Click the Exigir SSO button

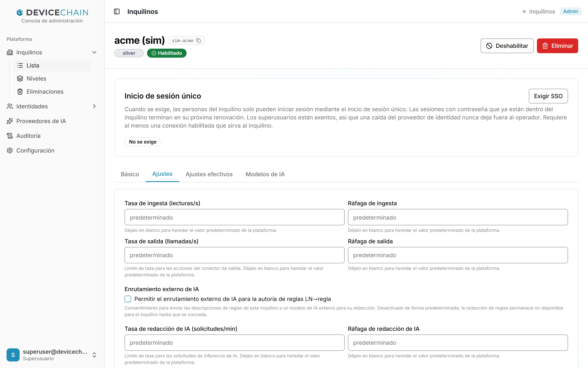548,96
